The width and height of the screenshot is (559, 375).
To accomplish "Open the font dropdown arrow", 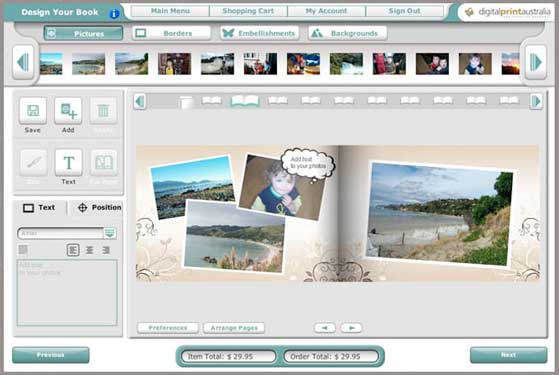I will tap(110, 233).
